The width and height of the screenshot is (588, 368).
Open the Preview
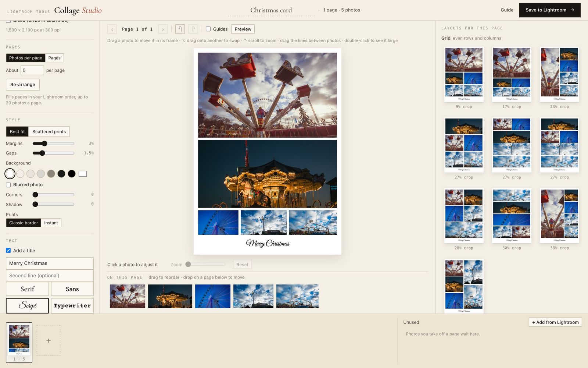[243, 29]
